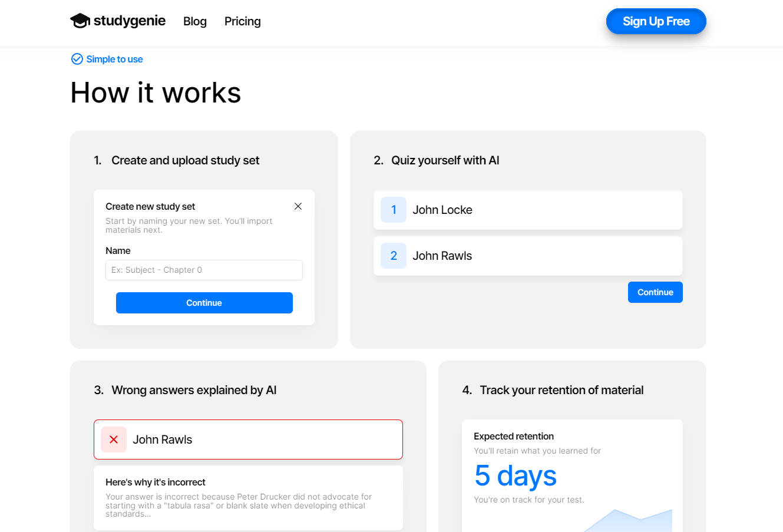Image resolution: width=783 pixels, height=532 pixels.
Task: Click the Here's why it's incorrect explanation card
Action: click(x=248, y=498)
